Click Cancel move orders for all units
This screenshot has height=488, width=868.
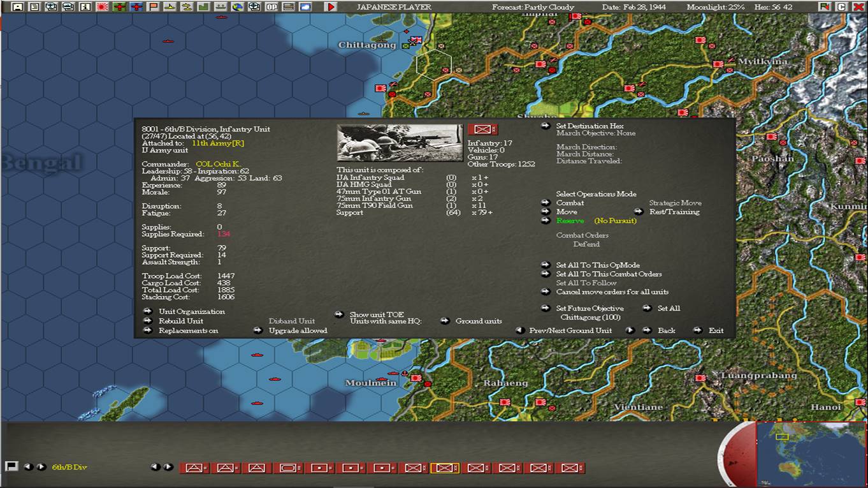pyautogui.click(x=612, y=292)
